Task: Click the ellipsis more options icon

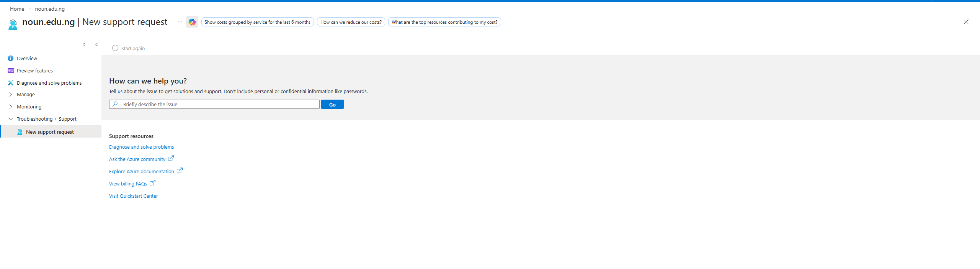Action: (180, 22)
